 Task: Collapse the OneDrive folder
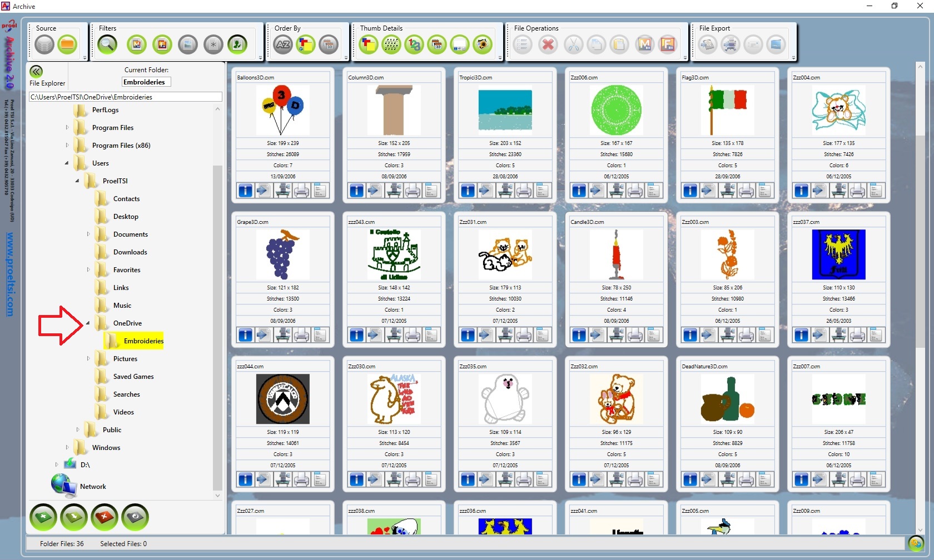88,323
